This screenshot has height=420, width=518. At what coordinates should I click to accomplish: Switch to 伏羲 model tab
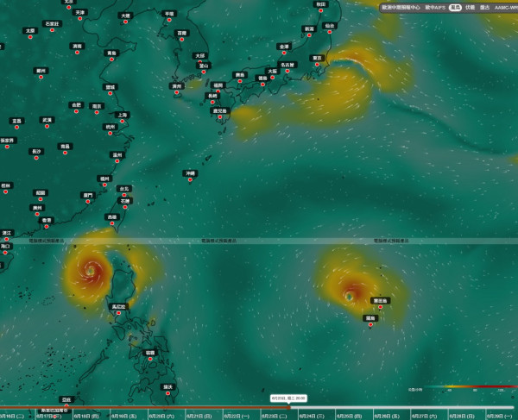coord(470,7)
